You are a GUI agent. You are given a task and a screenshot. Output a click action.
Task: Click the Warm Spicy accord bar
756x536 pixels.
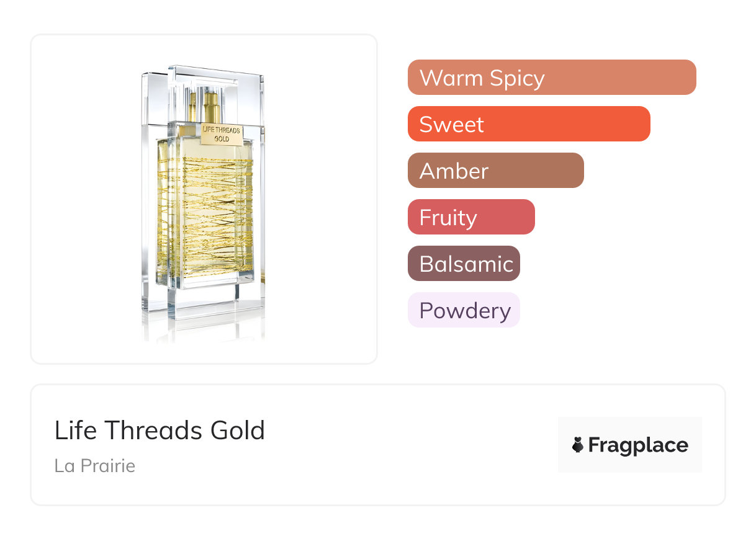[551, 78]
